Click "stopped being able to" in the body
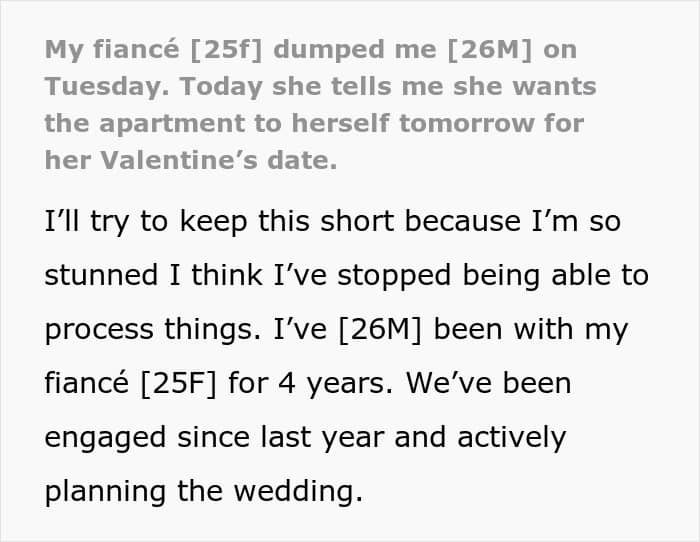The height and width of the screenshot is (542, 700). click(x=493, y=275)
